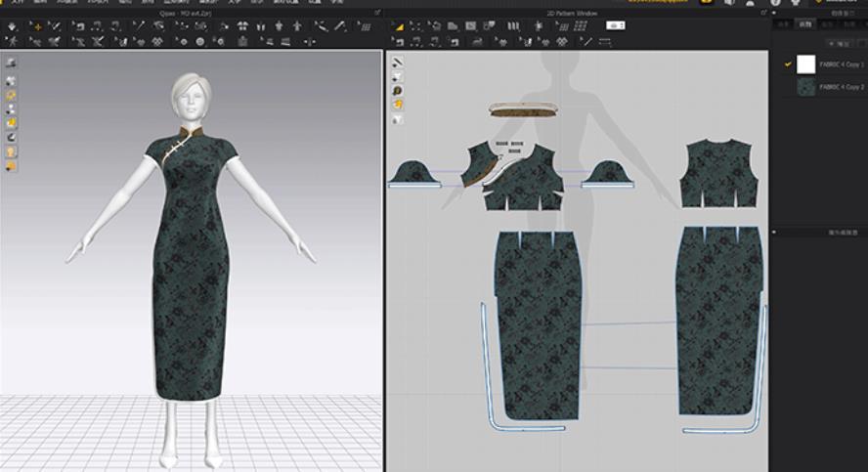Screen dimensions: 868x472
Task: Click the avatar head icon in 3D vertical toolbar
Action: click(11, 151)
